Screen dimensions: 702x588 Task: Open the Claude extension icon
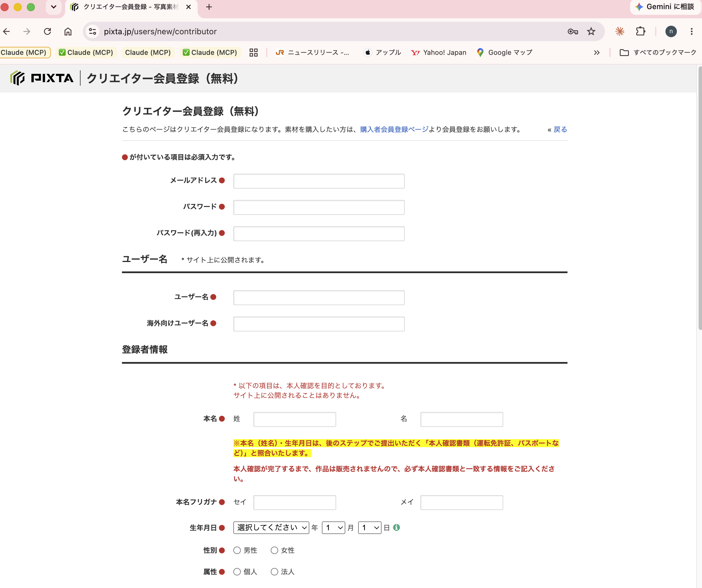(620, 31)
